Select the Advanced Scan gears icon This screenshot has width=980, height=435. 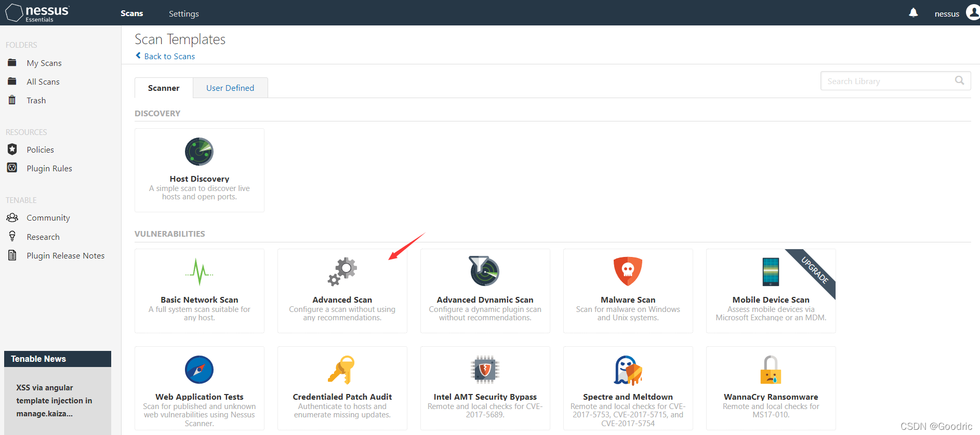342,272
